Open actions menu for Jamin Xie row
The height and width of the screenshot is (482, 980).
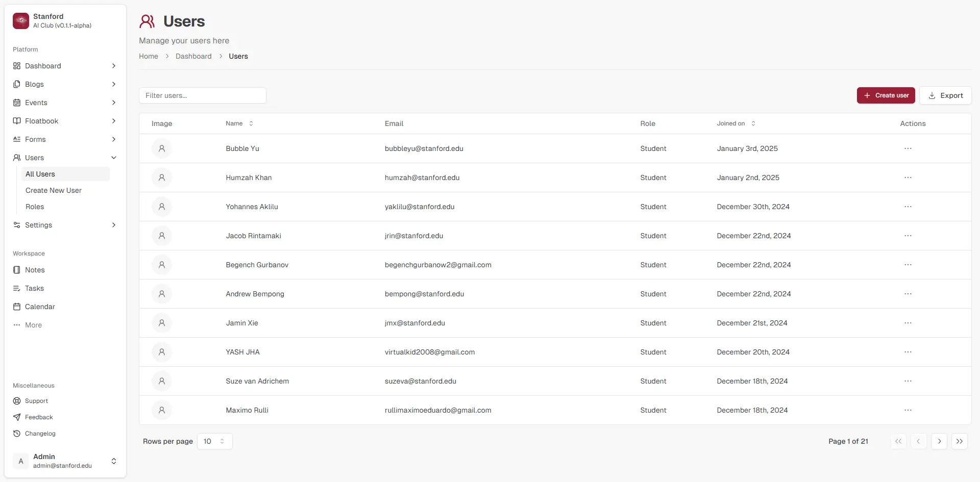click(908, 323)
